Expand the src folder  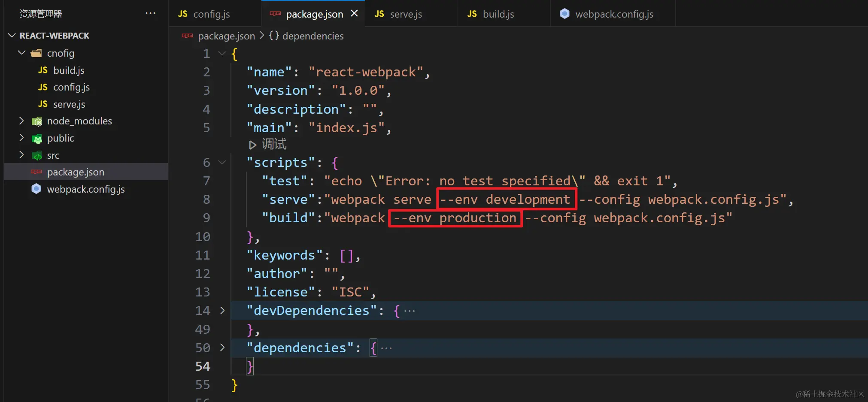(22, 155)
